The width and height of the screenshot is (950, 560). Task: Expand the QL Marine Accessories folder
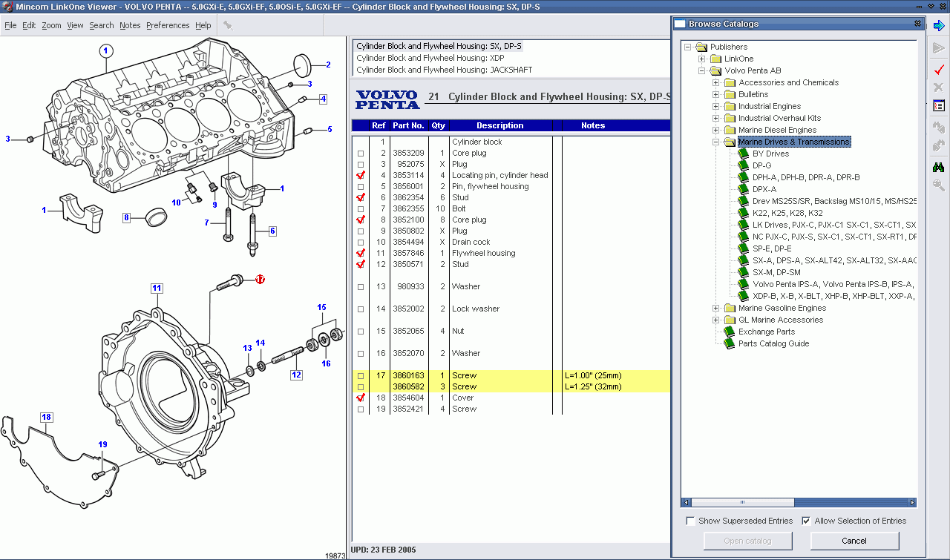716,320
